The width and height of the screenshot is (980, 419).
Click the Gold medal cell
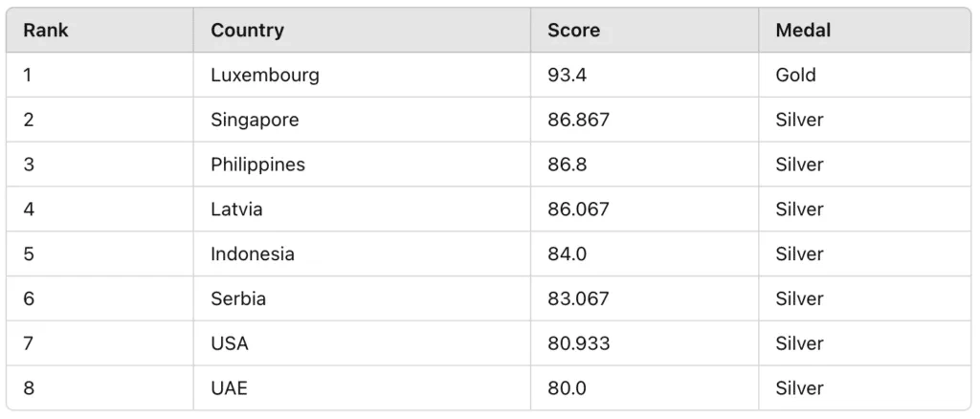(795, 75)
